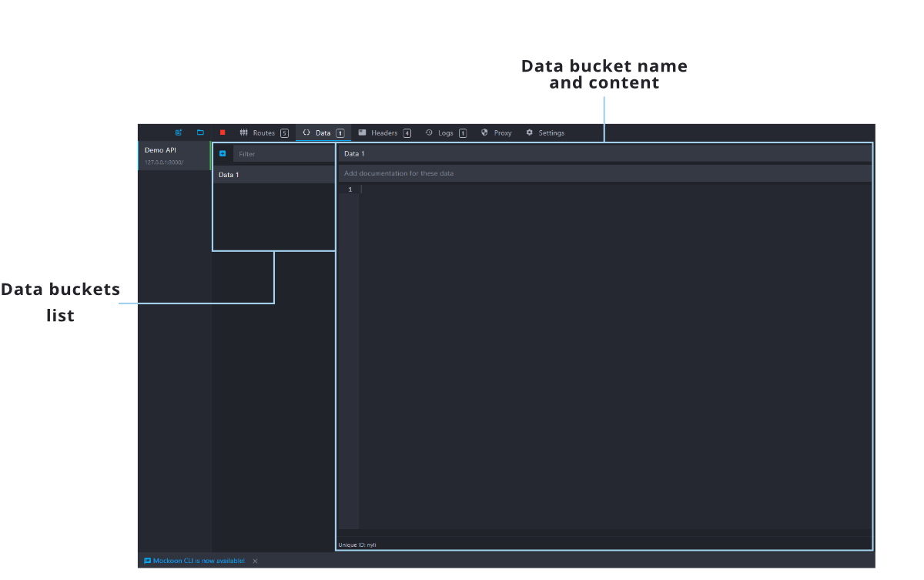Click the chat icon beside the Mockoon CLI notice
924x580 pixels.
coord(147,561)
